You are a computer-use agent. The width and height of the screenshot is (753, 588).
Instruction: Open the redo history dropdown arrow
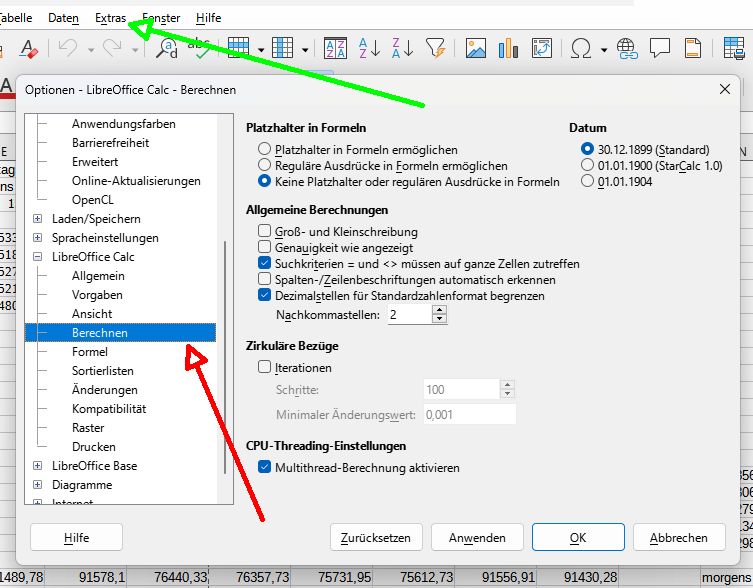(135, 49)
